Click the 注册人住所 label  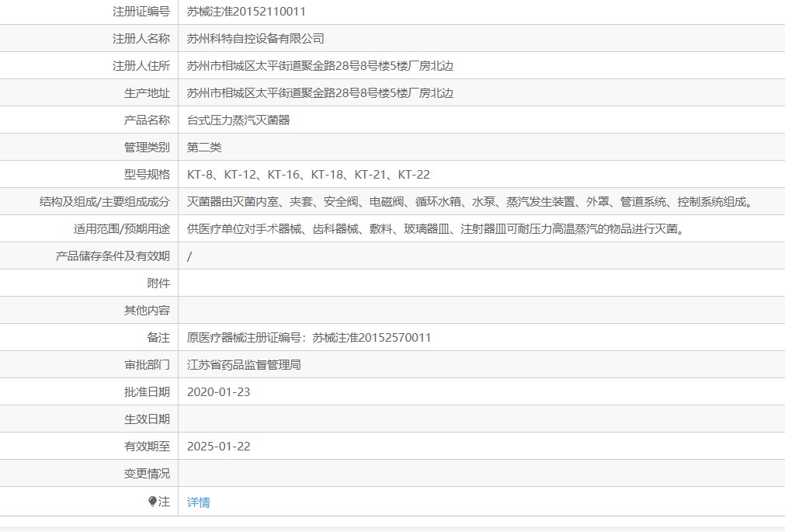(x=141, y=65)
